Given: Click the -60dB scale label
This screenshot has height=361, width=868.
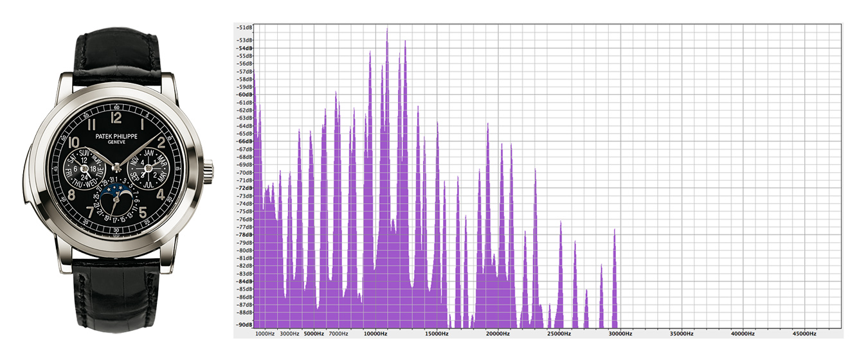Looking at the screenshot, I should click(x=244, y=94).
